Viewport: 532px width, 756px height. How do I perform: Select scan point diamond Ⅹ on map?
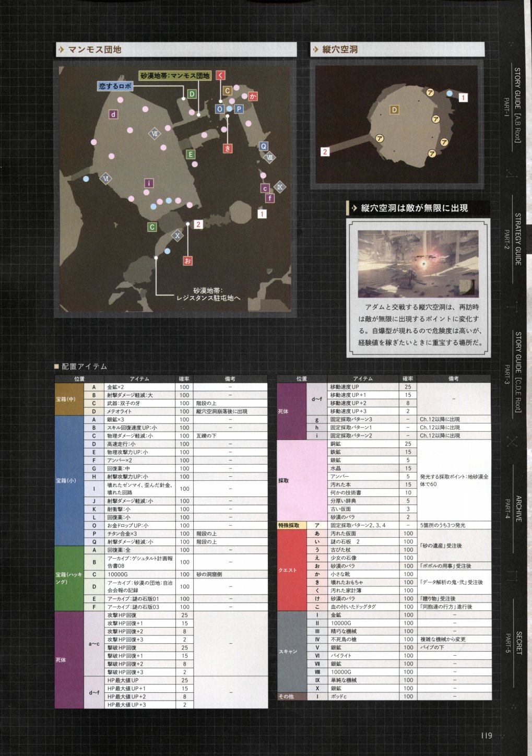tap(178, 235)
